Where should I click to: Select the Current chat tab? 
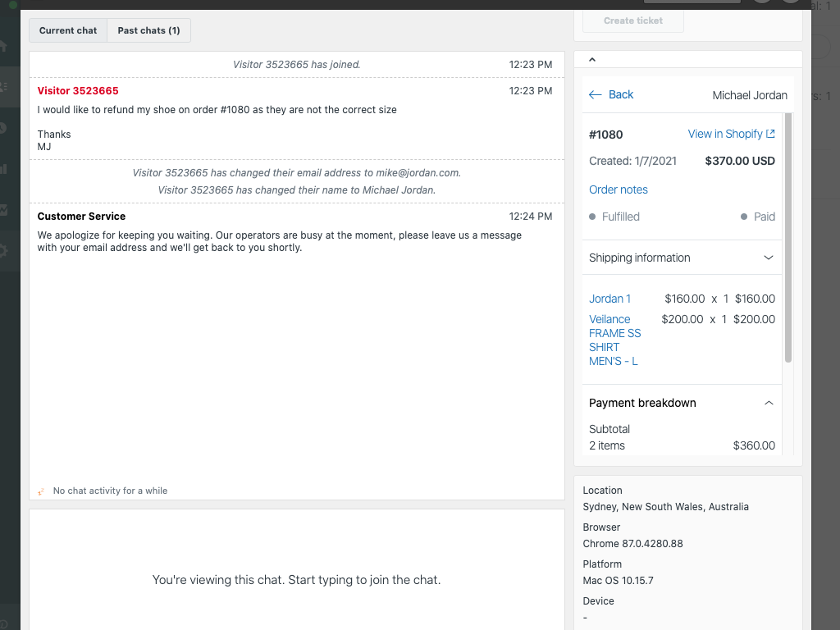pos(68,30)
